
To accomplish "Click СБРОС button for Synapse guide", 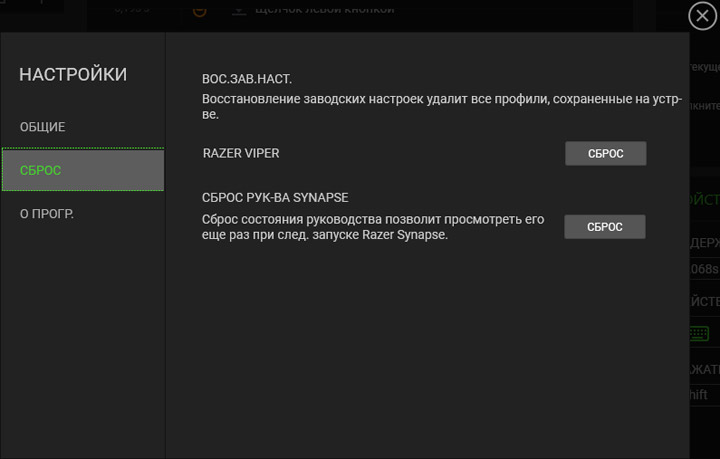I will click(605, 227).
